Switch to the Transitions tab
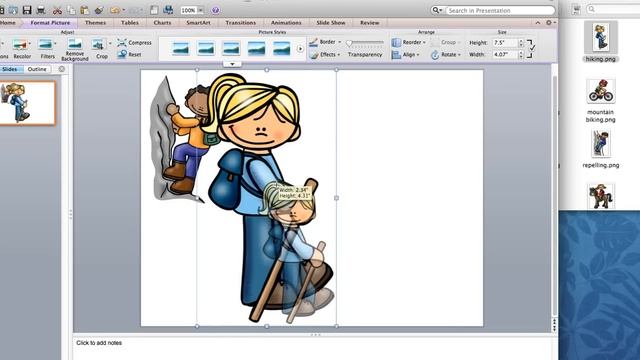This screenshot has width=640, height=360. (241, 23)
